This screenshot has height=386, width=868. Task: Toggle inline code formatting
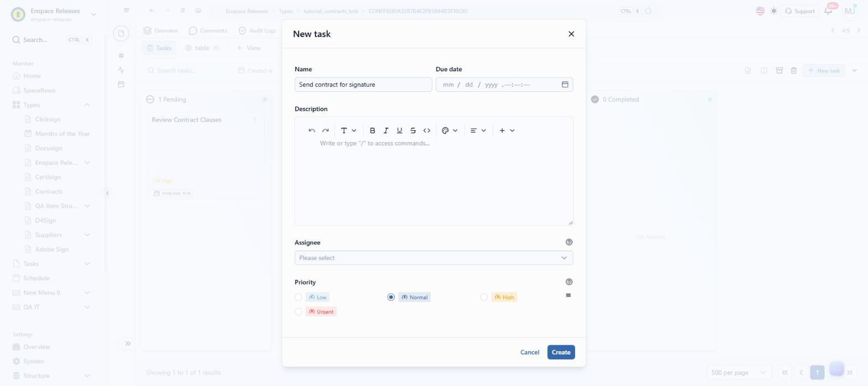(427, 131)
